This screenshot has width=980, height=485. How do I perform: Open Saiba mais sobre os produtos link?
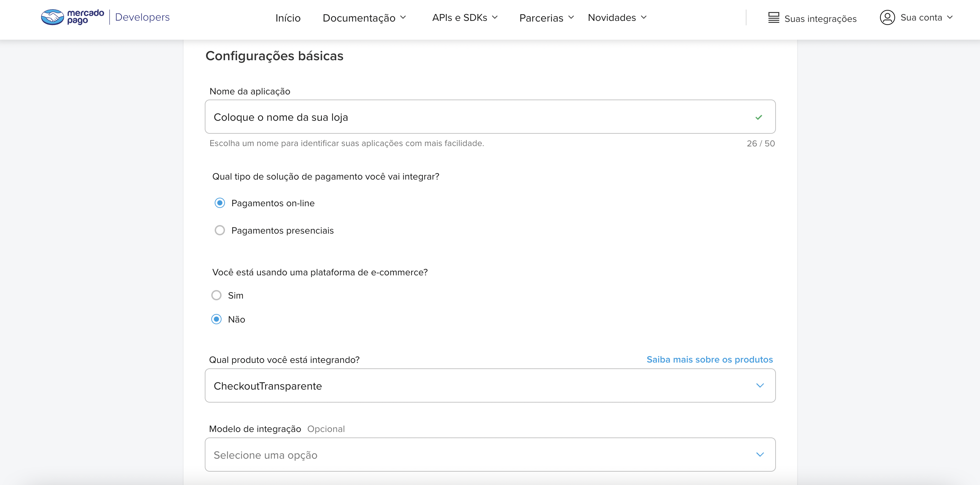click(709, 359)
